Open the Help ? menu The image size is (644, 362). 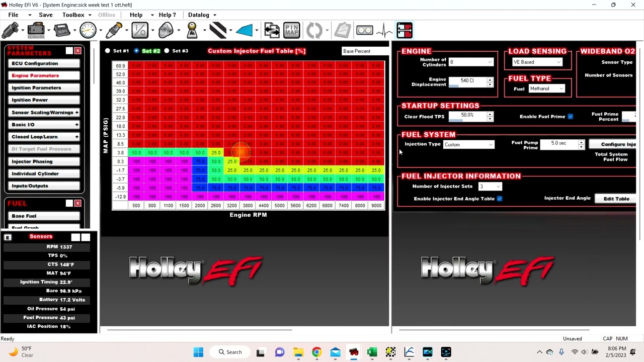click(167, 15)
